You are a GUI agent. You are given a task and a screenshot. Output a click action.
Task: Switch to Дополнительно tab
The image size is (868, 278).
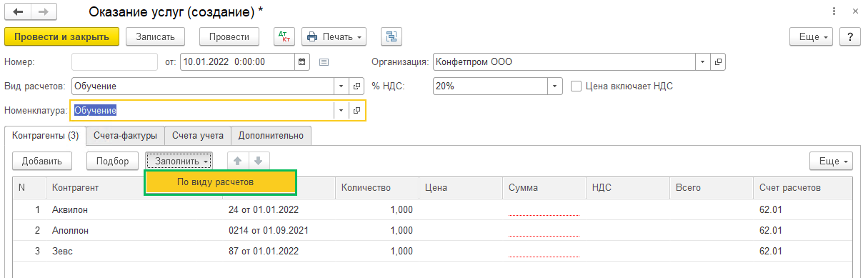click(271, 135)
